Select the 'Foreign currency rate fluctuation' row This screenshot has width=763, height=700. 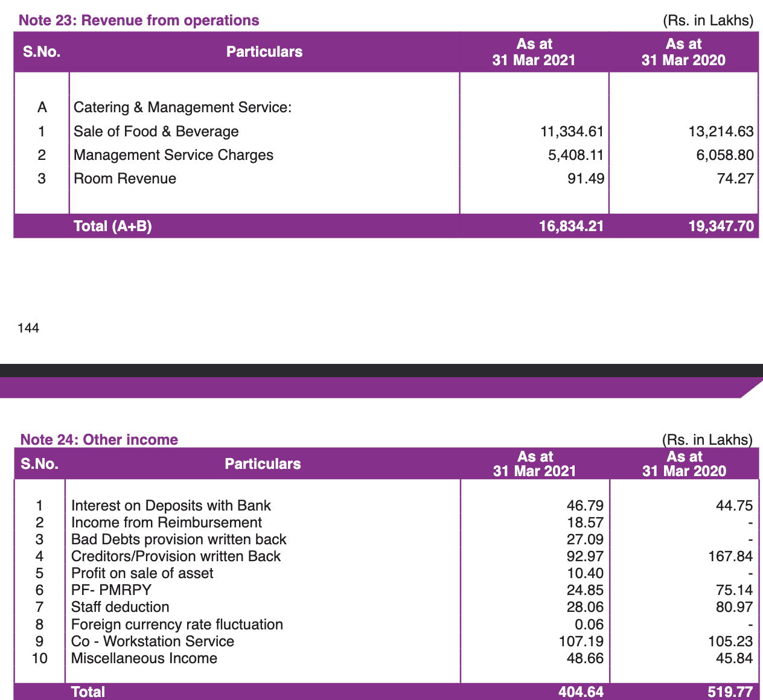(177, 625)
